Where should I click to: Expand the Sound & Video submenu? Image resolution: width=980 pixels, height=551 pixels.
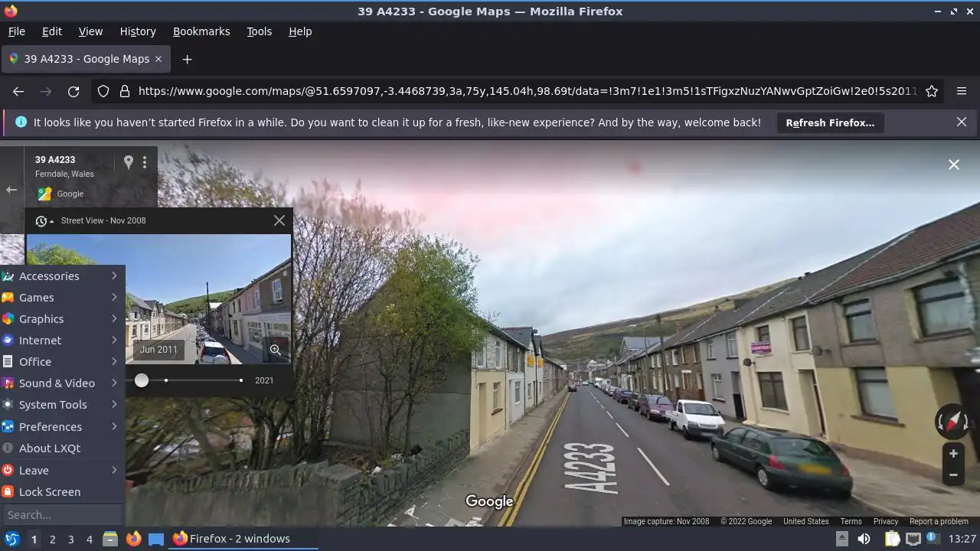[62, 383]
